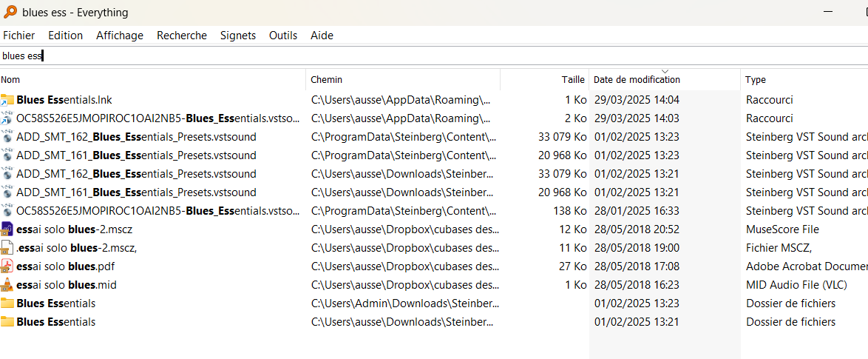Open the Recherche menu
The image size is (868, 359).
tap(182, 36)
